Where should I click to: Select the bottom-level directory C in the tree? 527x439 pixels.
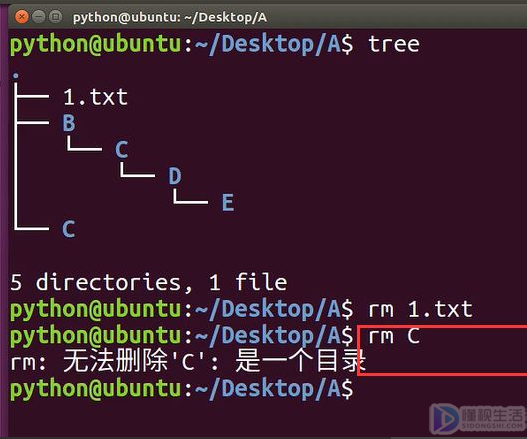(69, 229)
